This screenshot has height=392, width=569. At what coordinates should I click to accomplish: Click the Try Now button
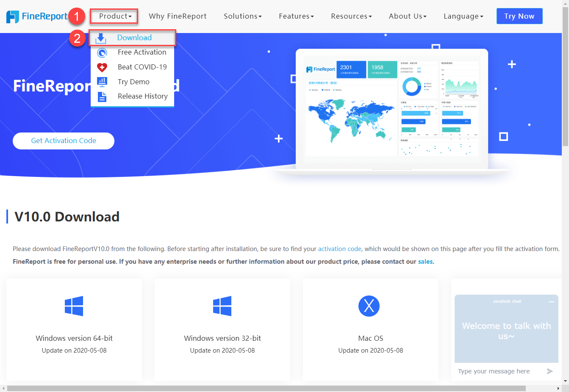[519, 16]
